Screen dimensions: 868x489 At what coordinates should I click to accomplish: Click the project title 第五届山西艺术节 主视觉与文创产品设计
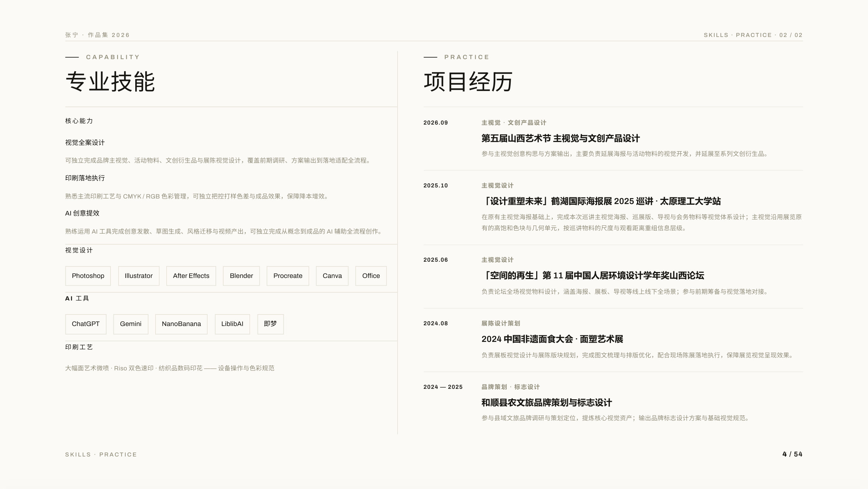[x=561, y=139]
